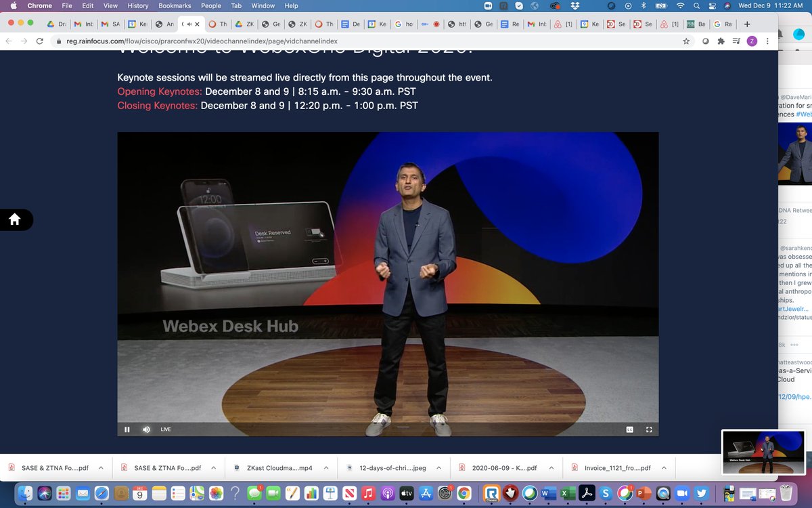This screenshot has height=508, width=812.
Task: Open the Window menu
Action: pos(263,5)
